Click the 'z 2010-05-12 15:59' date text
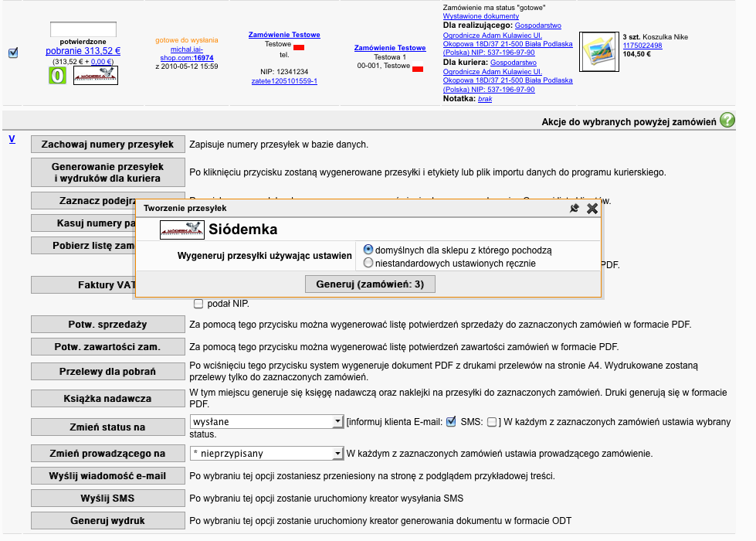The width and height of the screenshot is (756, 541). [x=187, y=66]
